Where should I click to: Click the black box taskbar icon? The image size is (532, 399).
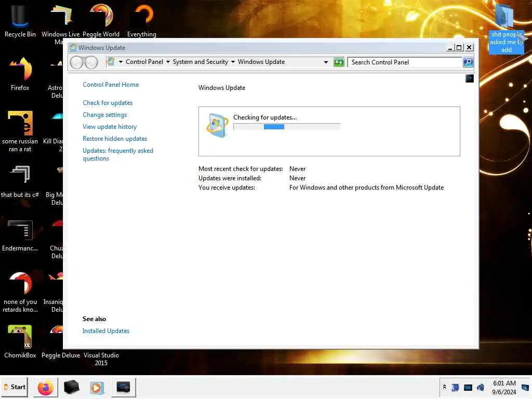[x=71, y=388]
